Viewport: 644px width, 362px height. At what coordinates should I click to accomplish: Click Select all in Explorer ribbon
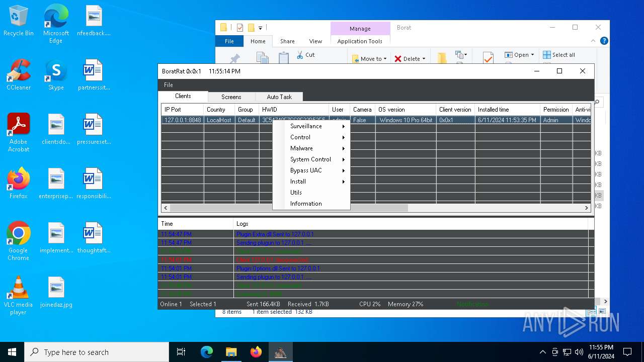click(559, 55)
